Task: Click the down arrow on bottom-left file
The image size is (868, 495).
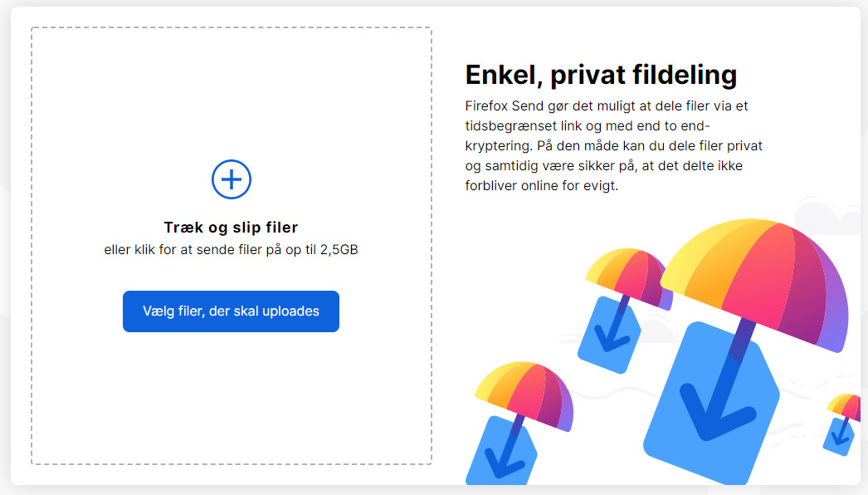Action: (505, 458)
